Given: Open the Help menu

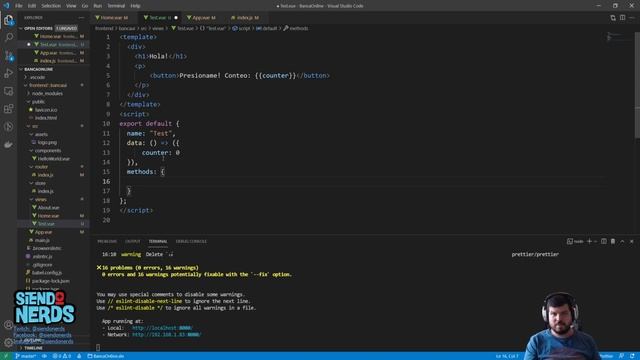Looking at the screenshot, I should point(135,6).
